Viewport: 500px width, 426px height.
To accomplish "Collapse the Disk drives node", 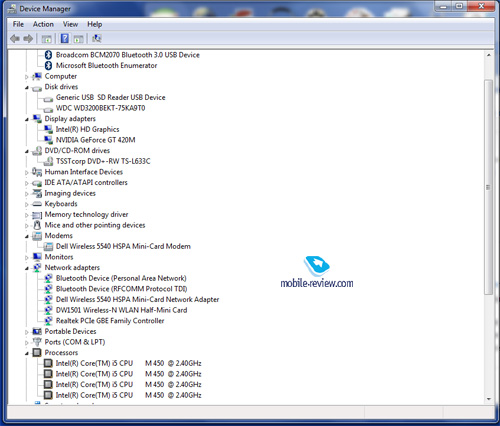I will 27,88.
